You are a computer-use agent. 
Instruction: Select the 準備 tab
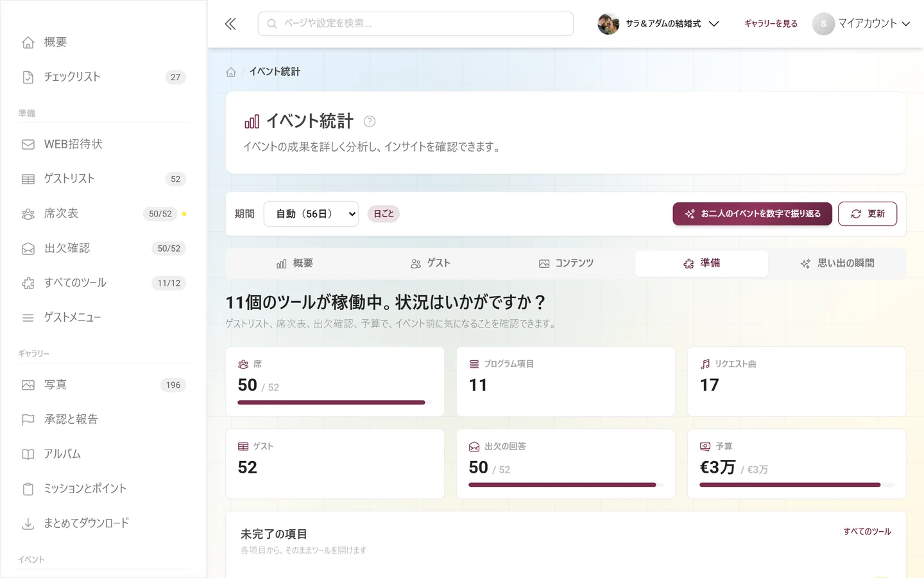[x=701, y=264]
